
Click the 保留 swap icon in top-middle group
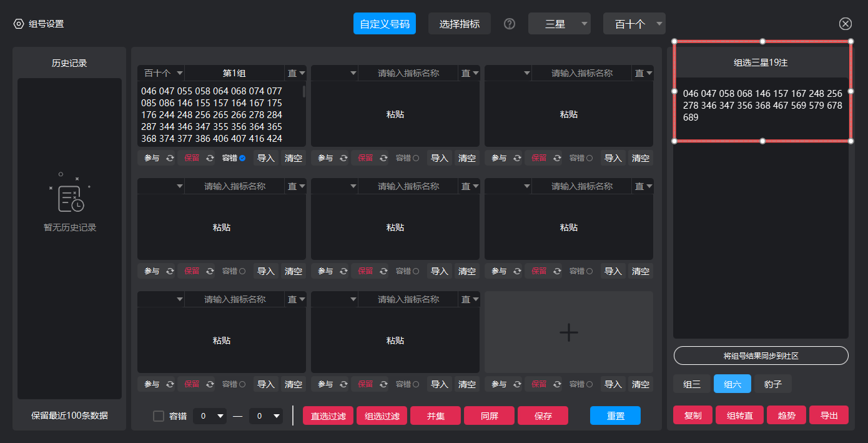pos(383,158)
